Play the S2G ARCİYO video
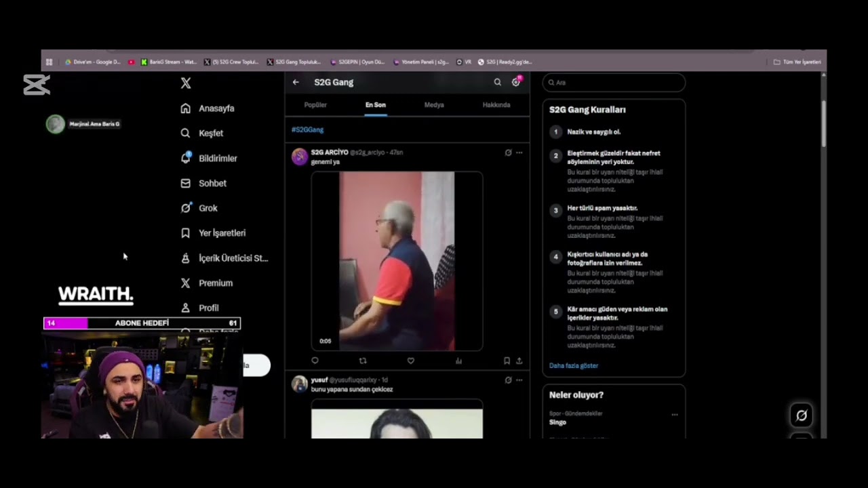 point(397,261)
